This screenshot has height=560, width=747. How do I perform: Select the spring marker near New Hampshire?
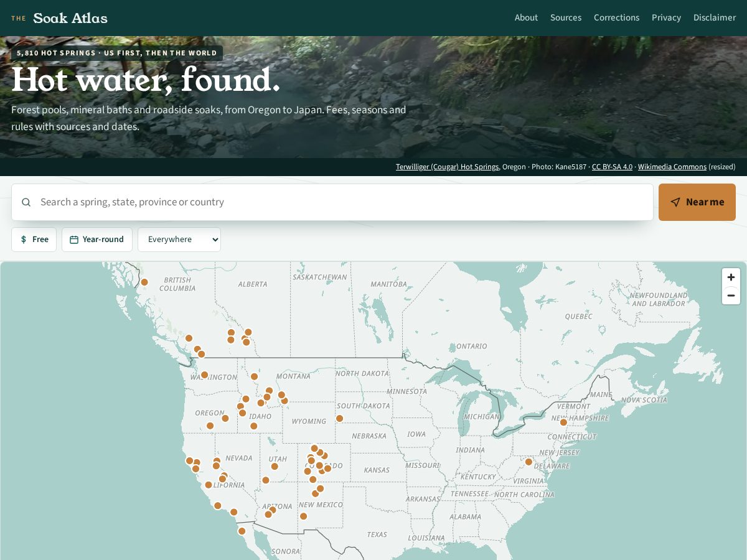(x=563, y=422)
